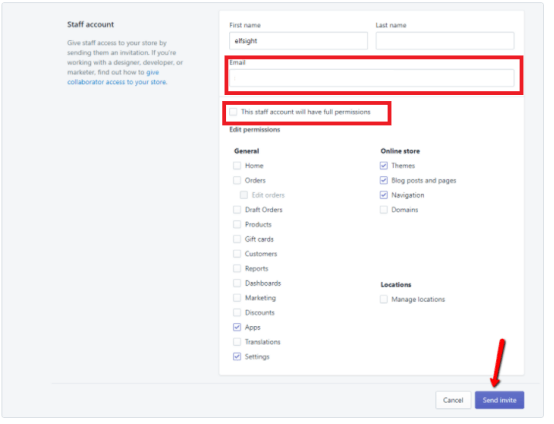554x424 pixels.
Task: Focus the Email input field
Action: (x=371, y=78)
